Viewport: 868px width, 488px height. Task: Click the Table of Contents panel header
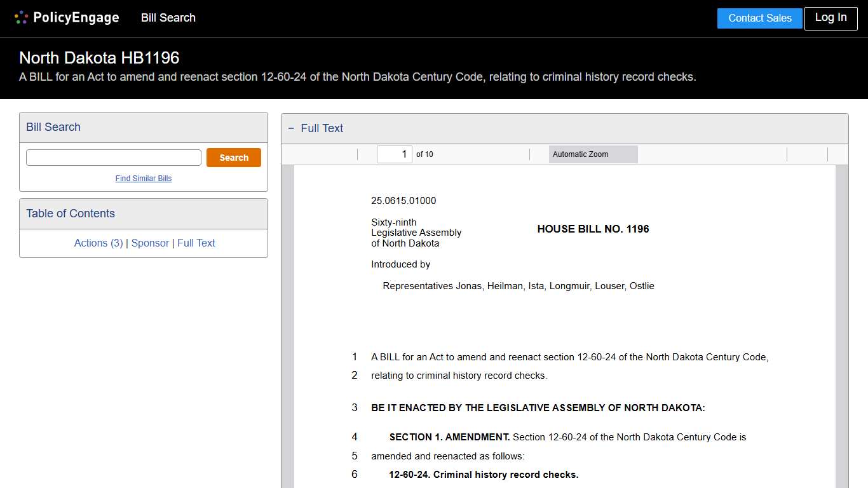tap(70, 213)
